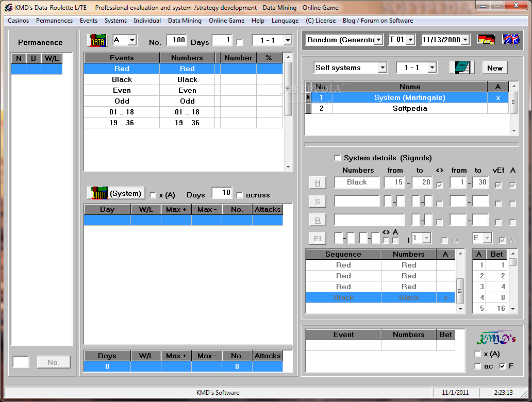Image resolution: width=532 pixels, height=402 pixels.
Task: Select the 01 .. 18 events row
Action: point(183,112)
